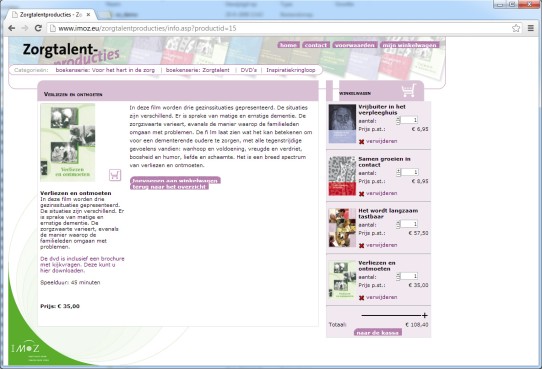Adjust quantity stepper for Het wordt langzaam tastbaar

[398, 224]
